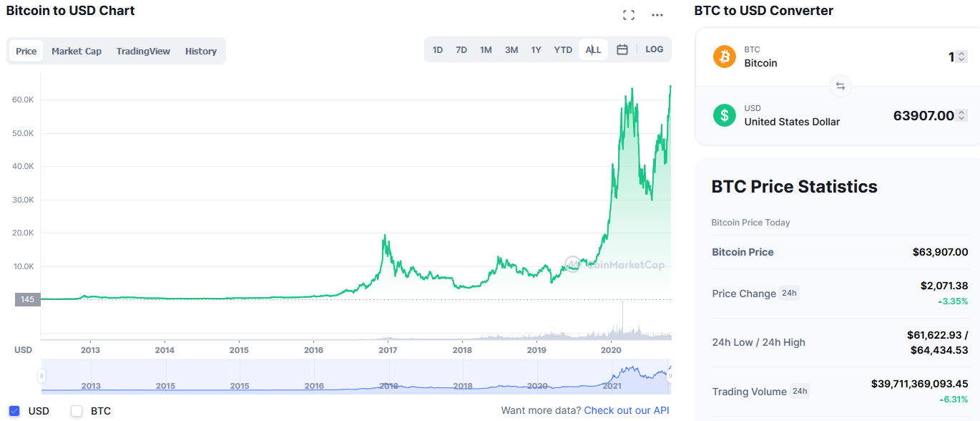Switch to the Market Cap tab
Viewport: 980px width, 421px height.
click(x=77, y=51)
